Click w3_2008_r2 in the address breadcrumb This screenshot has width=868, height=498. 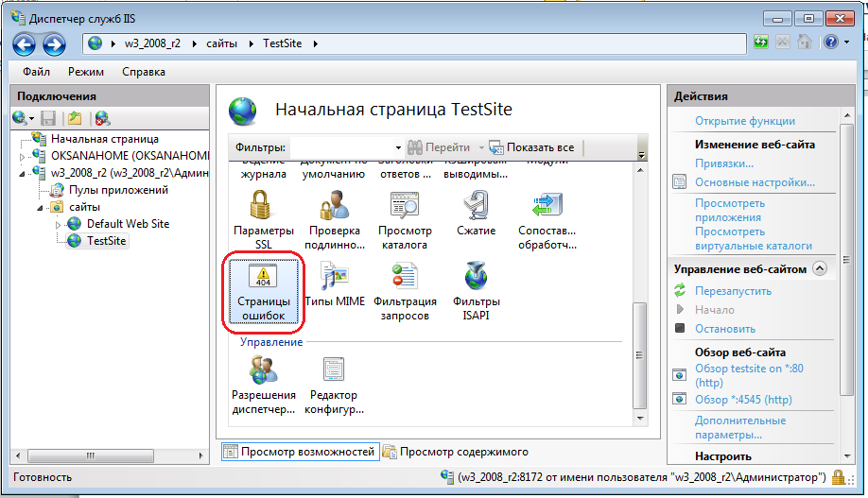152,43
